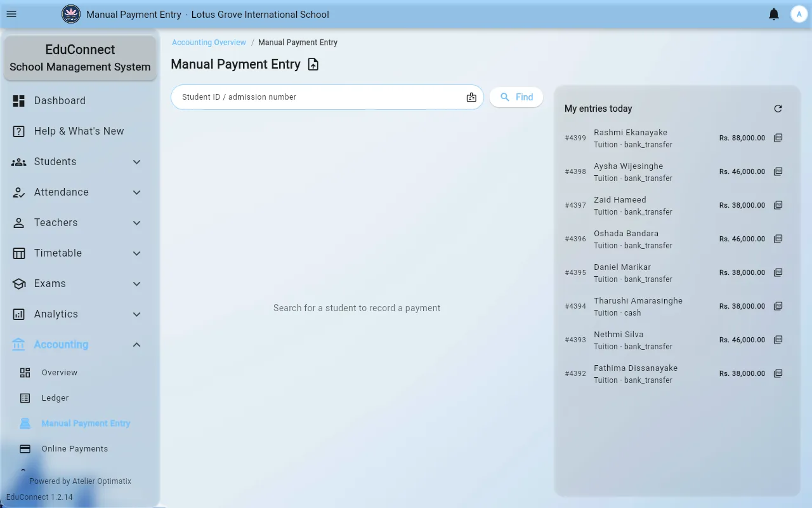The height and width of the screenshot is (508, 812).
Task: Open the Analytics sidebar item
Action: [x=80, y=314]
